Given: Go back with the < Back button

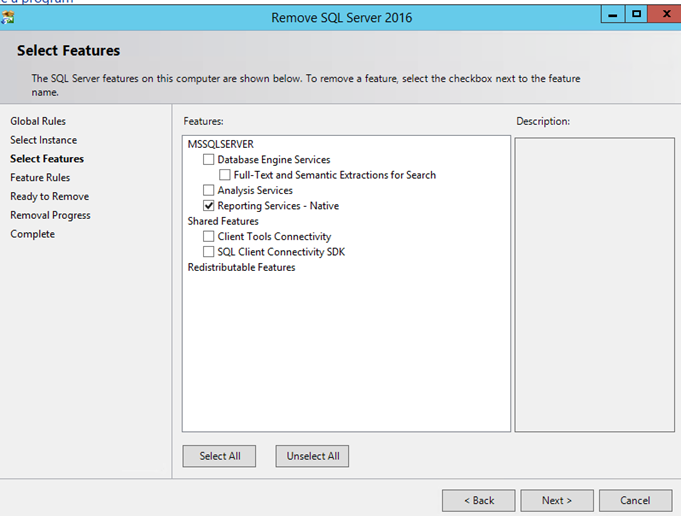Looking at the screenshot, I should click(x=479, y=500).
